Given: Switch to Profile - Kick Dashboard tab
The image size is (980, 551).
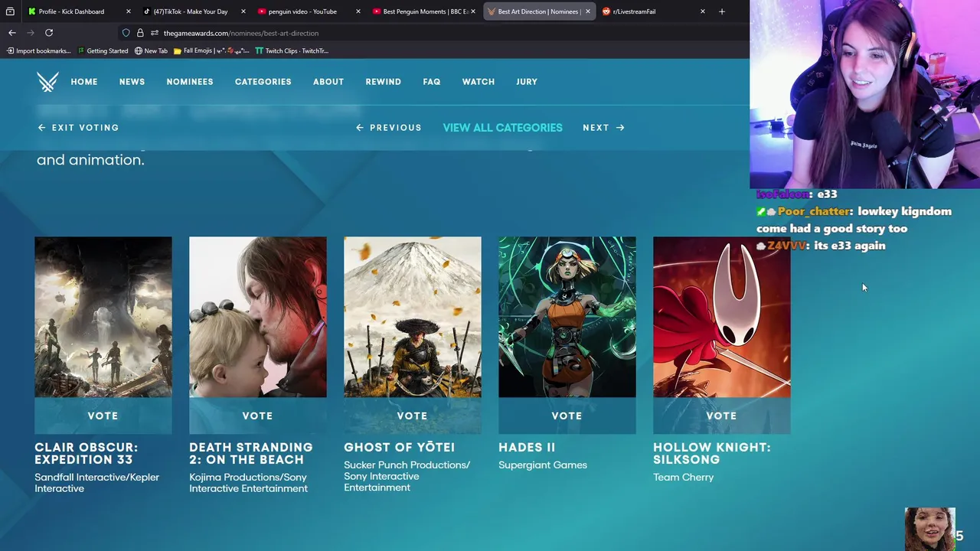Looking at the screenshot, I should point(71,11).
